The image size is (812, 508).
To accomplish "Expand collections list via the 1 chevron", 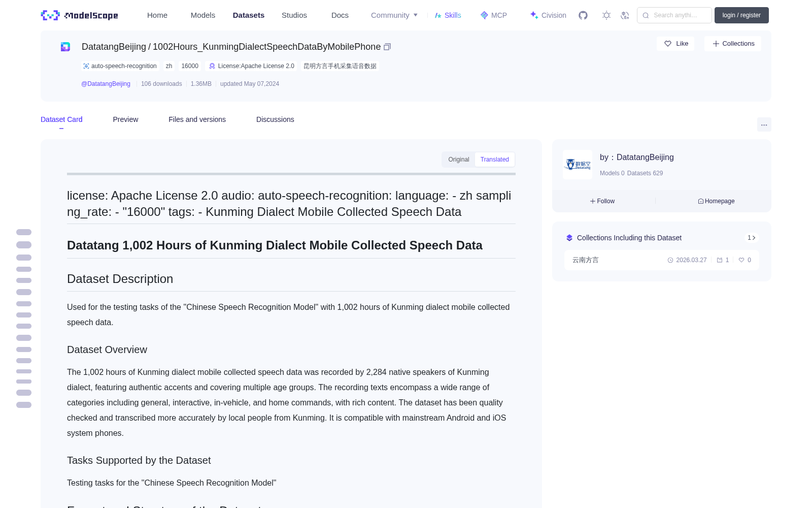I will coord(752,238).
